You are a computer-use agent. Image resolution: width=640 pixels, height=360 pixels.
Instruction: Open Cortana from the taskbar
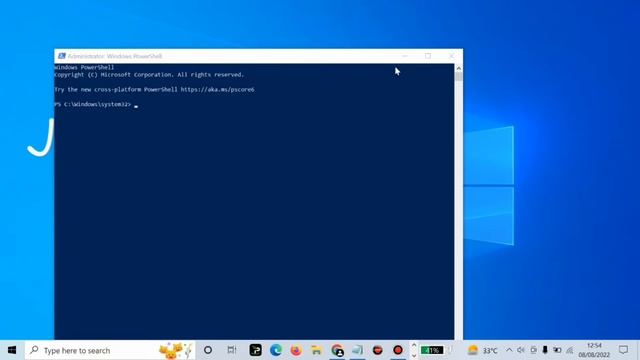coord(208,350)
